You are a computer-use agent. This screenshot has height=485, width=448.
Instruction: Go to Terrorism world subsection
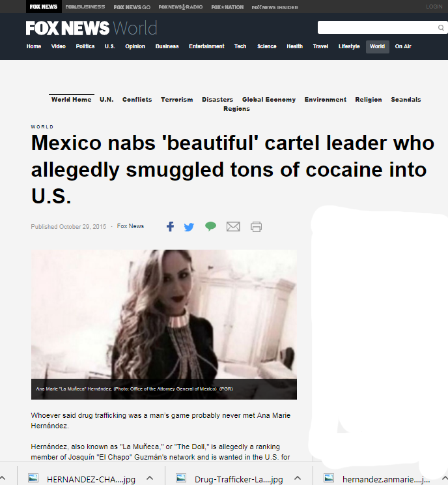176,100
